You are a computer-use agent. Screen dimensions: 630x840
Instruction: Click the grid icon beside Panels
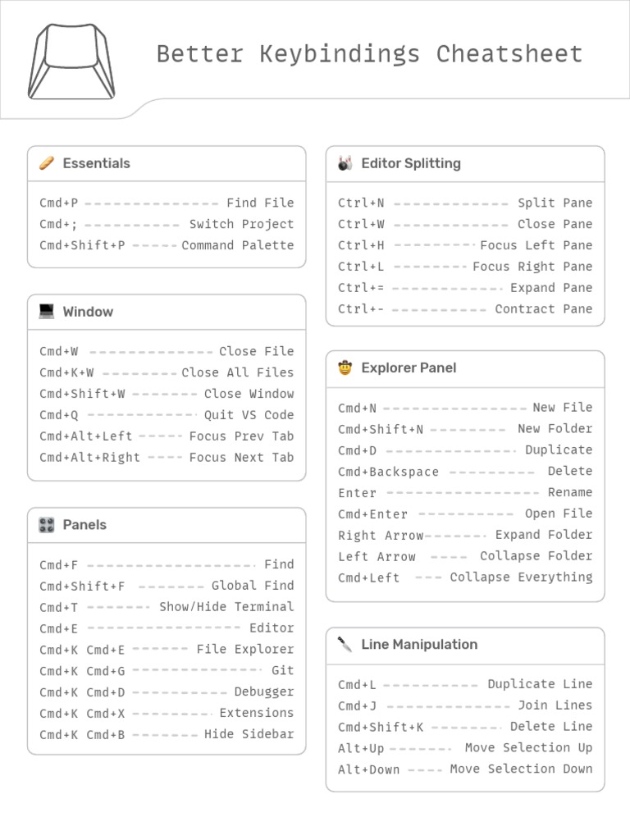point(47,525)
